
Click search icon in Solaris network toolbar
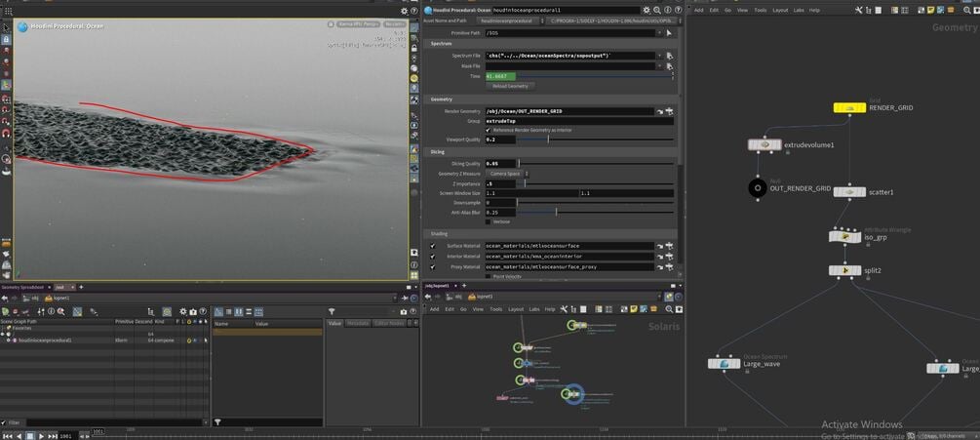(669, 308)
